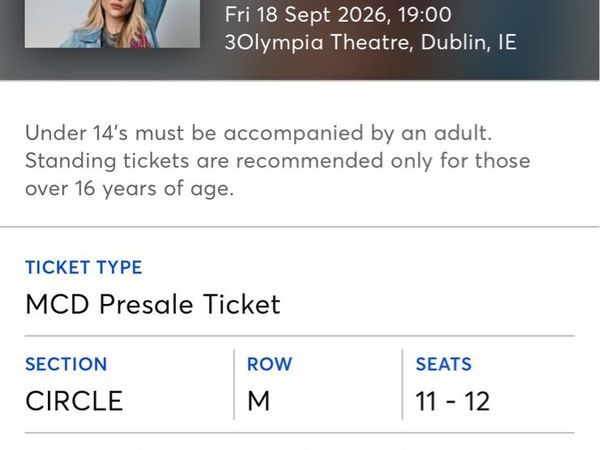Tap seat number 12
Screen dimensions: 600x450
pyautogui.click(x=477, y=401)
